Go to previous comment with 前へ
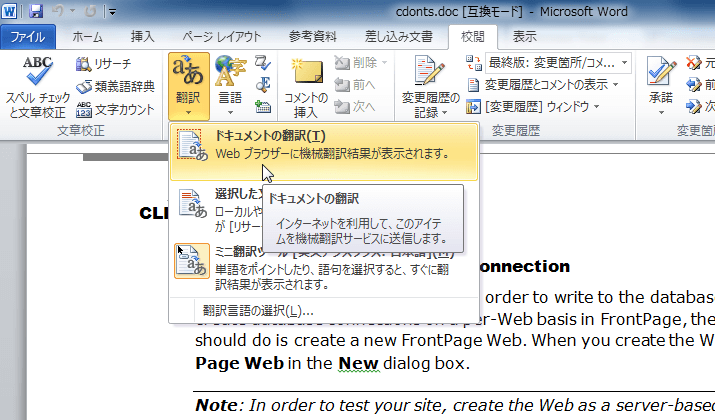The image size is (715, 420). coord(355,85)
